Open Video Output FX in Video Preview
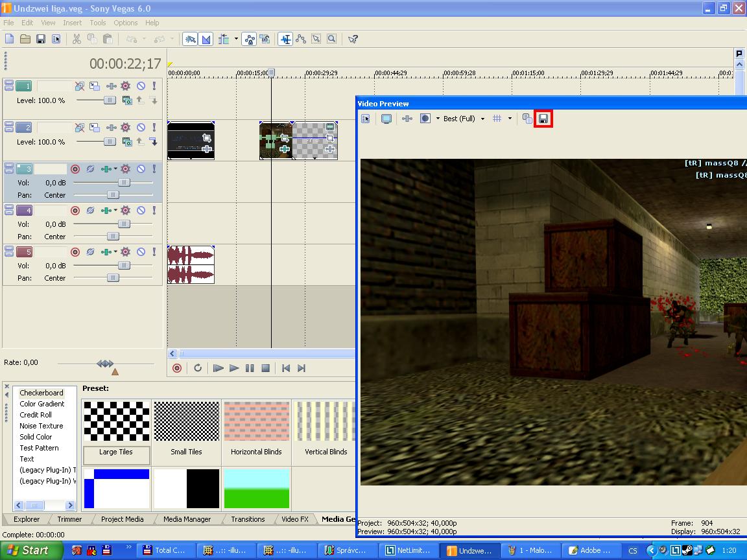 click(407, 119)
